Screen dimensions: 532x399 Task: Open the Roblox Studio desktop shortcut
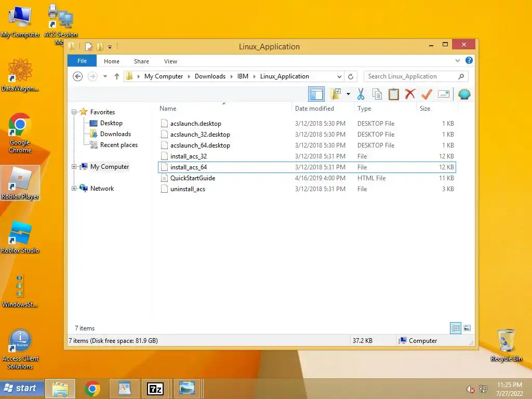click(x=20, y=237)
